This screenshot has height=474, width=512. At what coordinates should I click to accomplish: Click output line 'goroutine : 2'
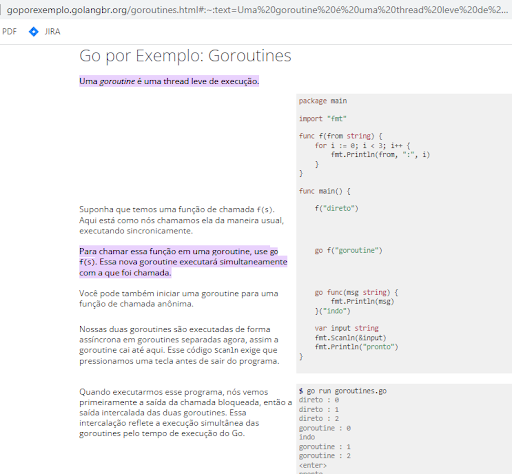(325, 456)
